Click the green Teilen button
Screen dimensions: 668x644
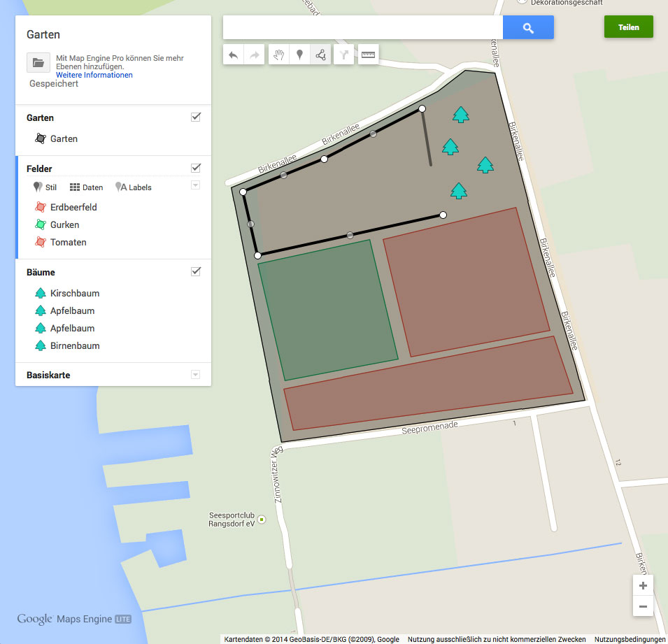pos(628,27)
